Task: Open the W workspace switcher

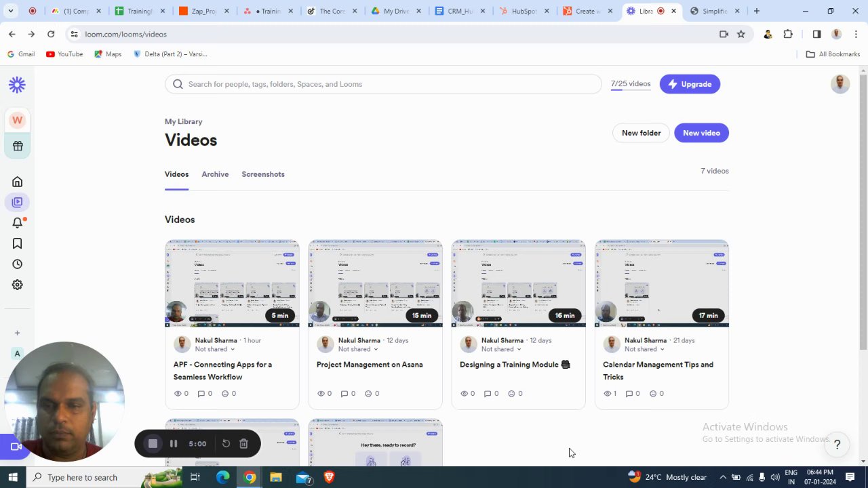Action: pyautogui.click(x=17, y=120)
